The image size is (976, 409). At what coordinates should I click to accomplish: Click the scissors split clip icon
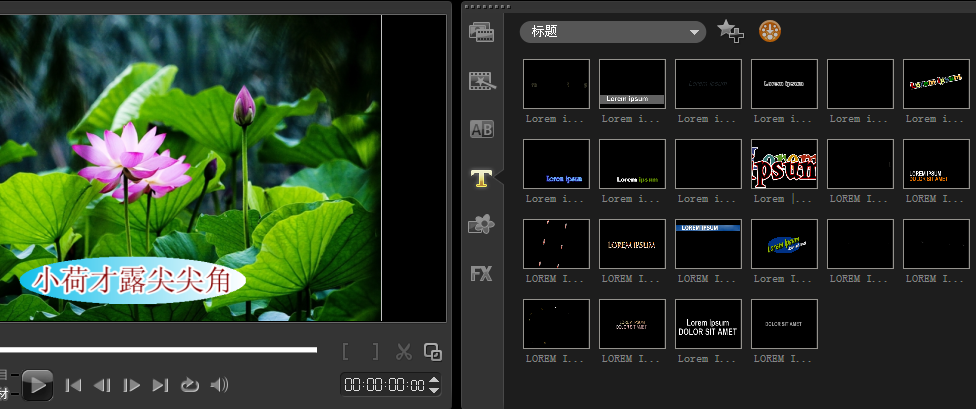[404, 351]
